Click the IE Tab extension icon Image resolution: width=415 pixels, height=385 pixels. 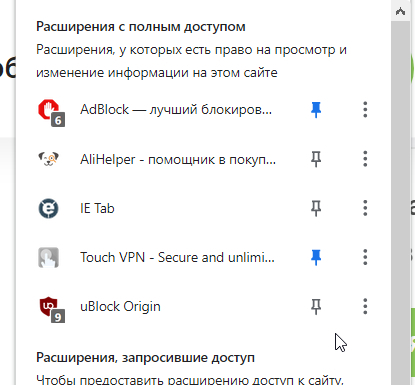coord(48,208)
